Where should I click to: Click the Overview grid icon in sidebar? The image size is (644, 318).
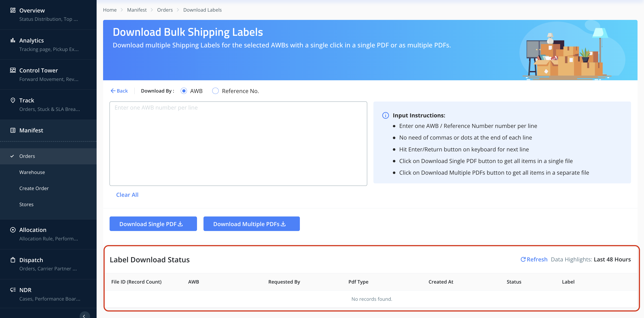coord(13,10)
